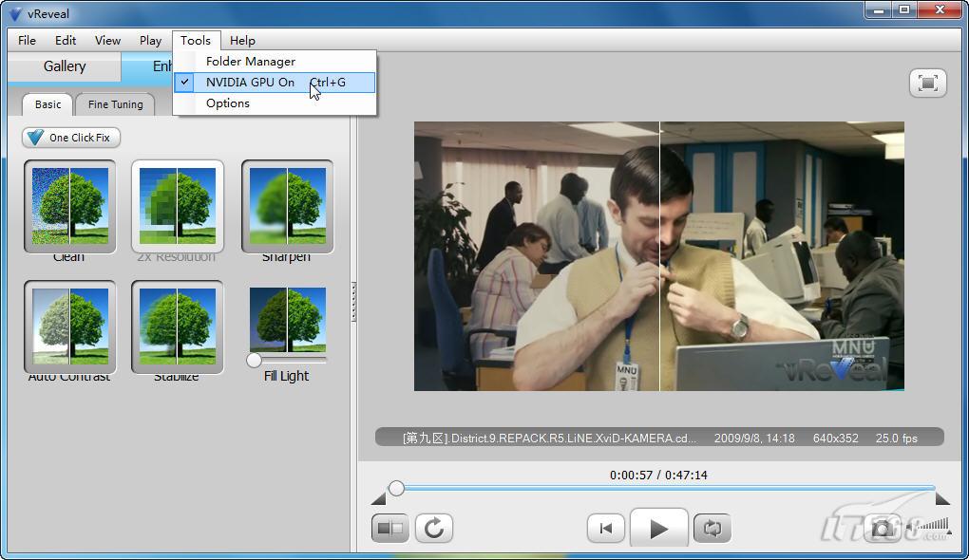Open the File menu
Image resolution: width=969 pixels, height=560 pixels.
[27, 40]
